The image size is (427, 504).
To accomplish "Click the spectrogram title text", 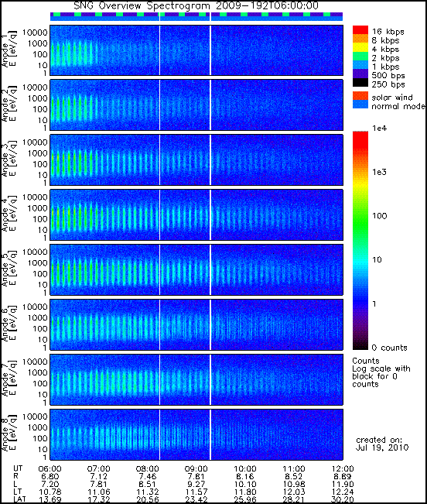I will coord(196,5).
